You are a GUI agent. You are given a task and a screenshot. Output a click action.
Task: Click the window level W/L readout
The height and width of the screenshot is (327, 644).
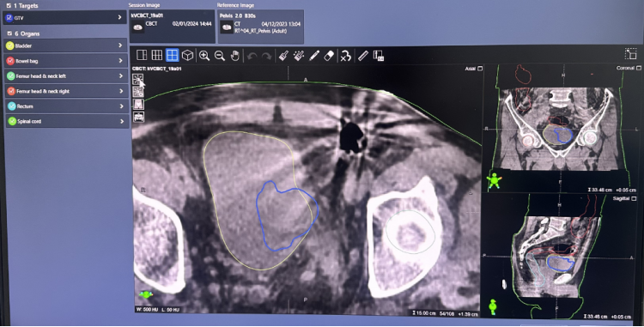point(158,309)
